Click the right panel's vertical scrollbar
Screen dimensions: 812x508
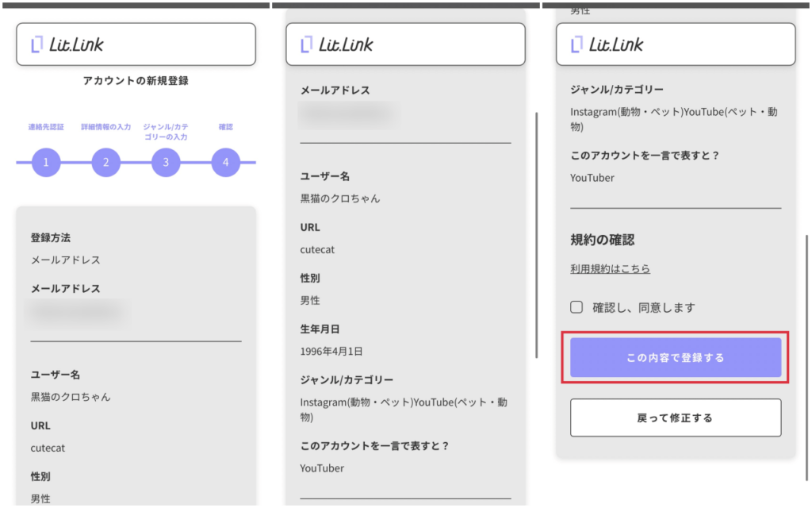(x=806, y=333)
